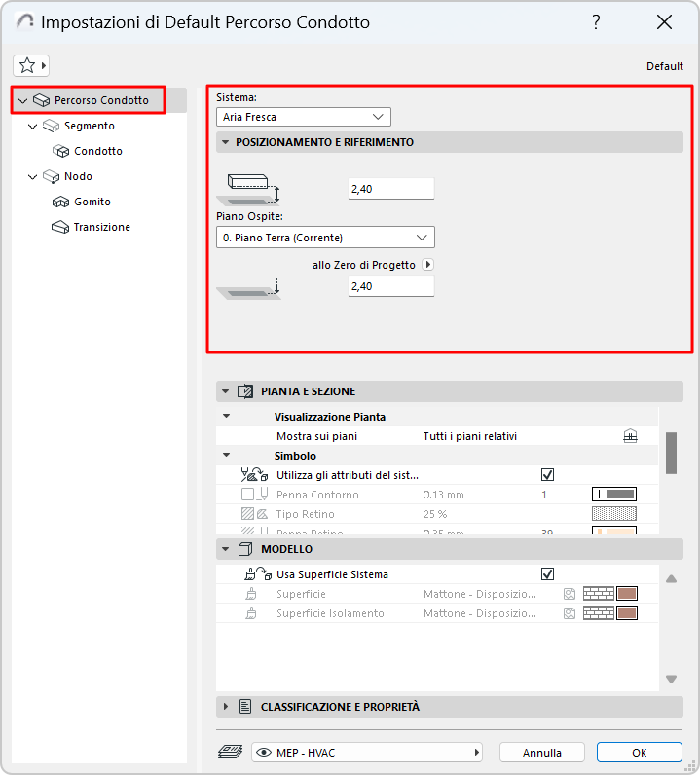Select Percorso Condotto in the tree
Image resolution: width=700 pixels, height=775 pixels.
click(101, 100)
